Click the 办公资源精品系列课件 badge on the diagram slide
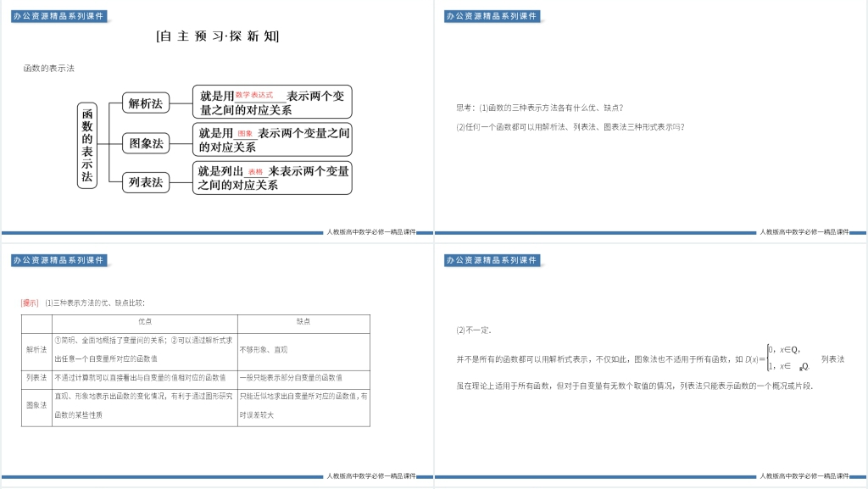 tap(58, 16)
